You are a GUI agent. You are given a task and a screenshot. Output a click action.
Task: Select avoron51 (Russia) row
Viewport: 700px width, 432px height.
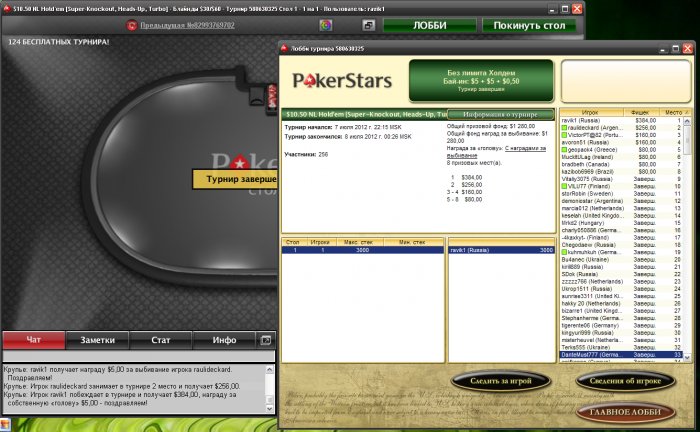[621, 142]
